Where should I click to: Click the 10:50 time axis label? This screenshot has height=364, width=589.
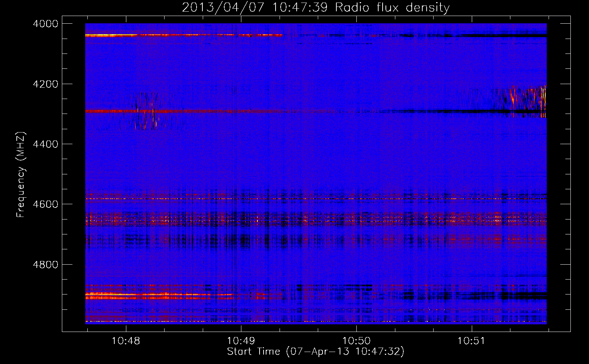[x=356, y=341]
